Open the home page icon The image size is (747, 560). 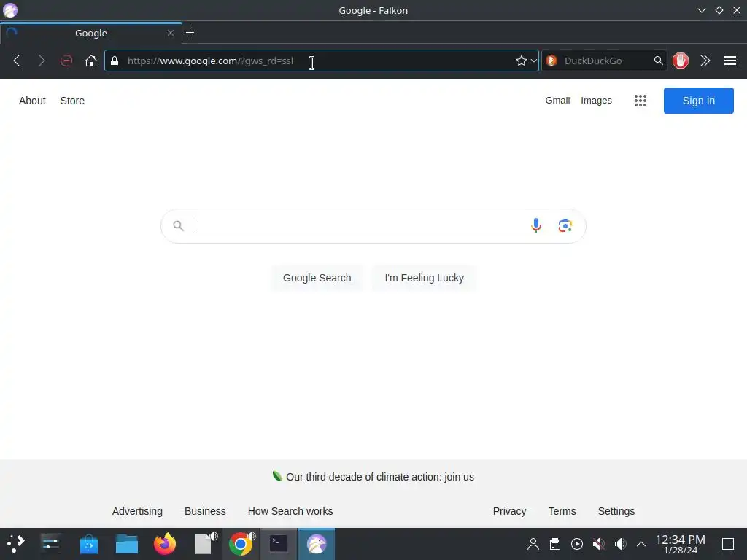pyautogui.click(x=91, y=61)
